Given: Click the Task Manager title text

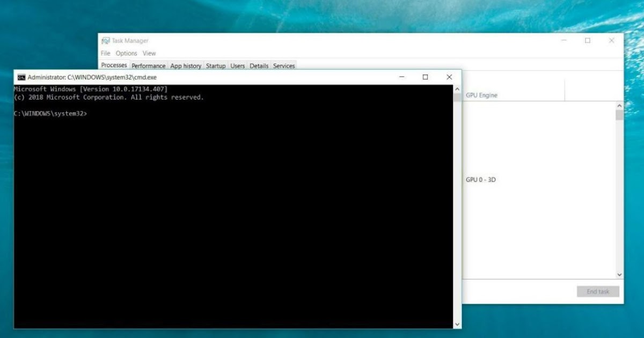Looking at the screenshot, I should pos(130,41).
